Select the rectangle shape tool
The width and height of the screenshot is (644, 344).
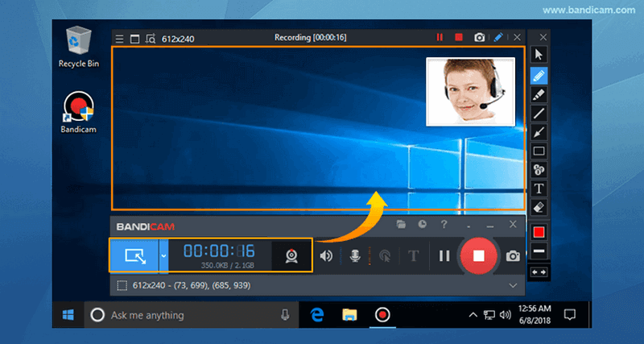tap(539, 151)
